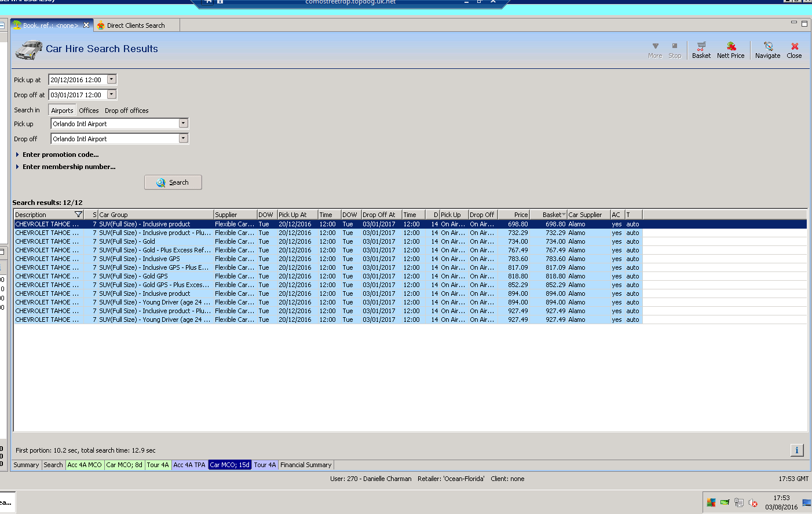Open the Navigate compass tool
This screenshot has width=812, height=514.
pos(767,50)
